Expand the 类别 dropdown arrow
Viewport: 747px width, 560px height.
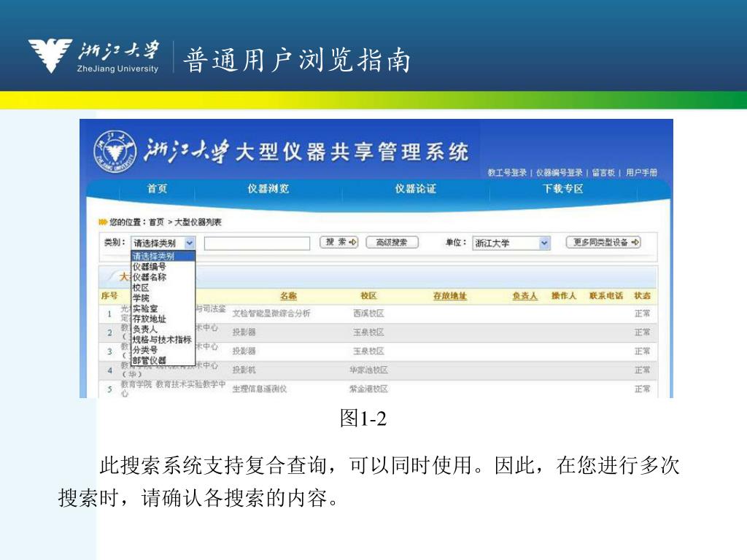click(x=190, y=243)
